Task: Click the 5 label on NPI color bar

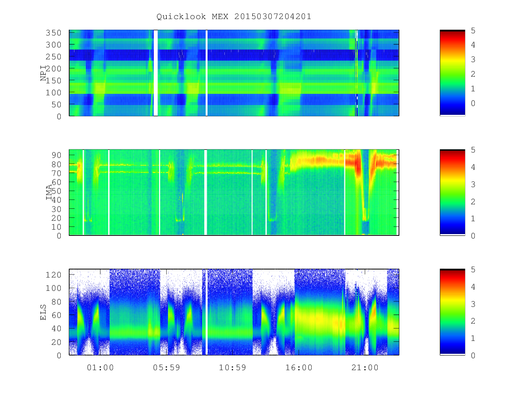Action: (x=473, y=30)
